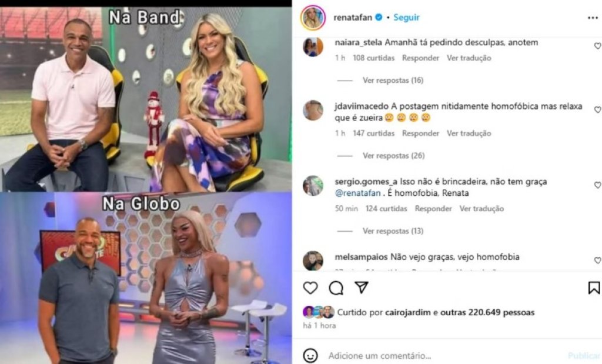
Task: Open the comment bubble icon
Action: click(x=336, y=288)
